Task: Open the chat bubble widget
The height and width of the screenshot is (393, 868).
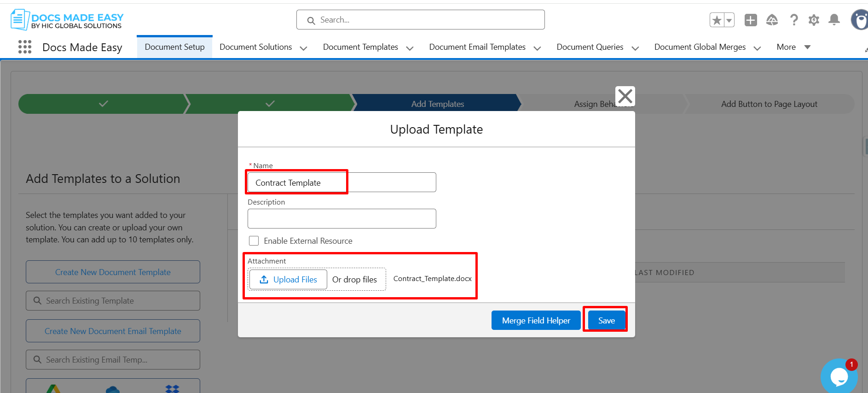Action: pos(839,376)
